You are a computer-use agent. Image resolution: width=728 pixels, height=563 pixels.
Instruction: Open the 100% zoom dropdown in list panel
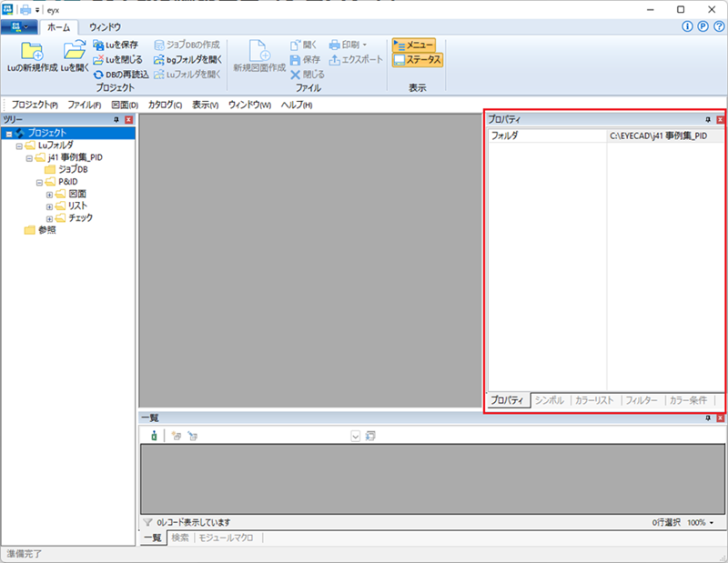[x=701, y=523]
